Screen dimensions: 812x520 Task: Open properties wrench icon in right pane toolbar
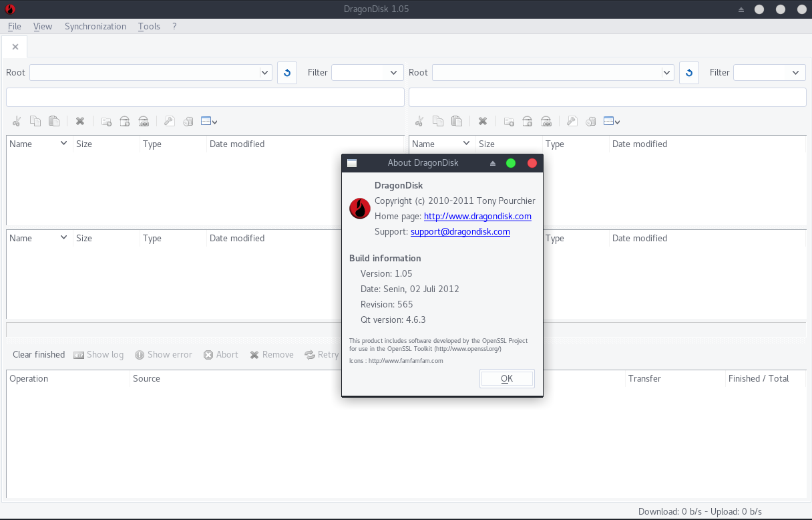point(572,121)
